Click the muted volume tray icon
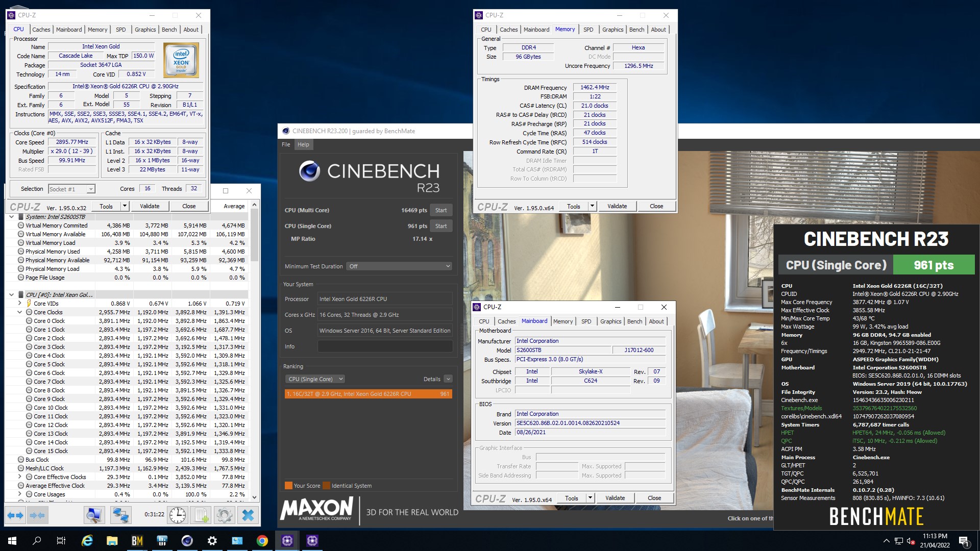 pos(911,541)
